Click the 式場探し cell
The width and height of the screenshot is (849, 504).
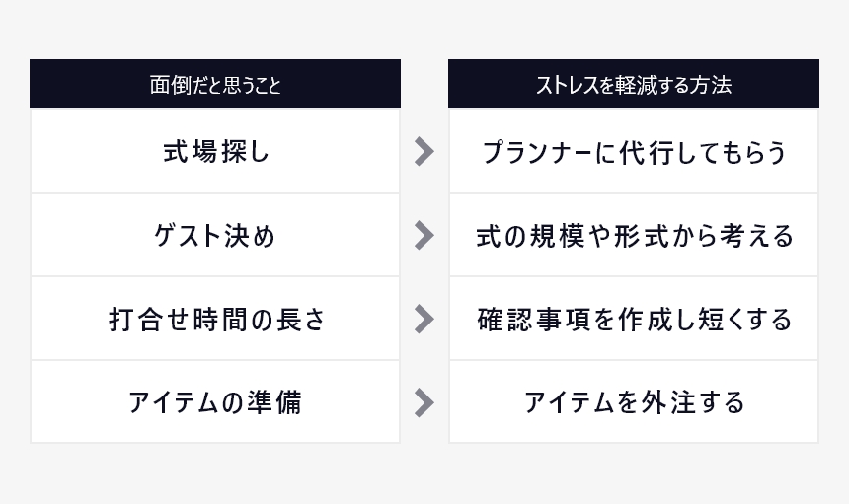click(215, 152)
